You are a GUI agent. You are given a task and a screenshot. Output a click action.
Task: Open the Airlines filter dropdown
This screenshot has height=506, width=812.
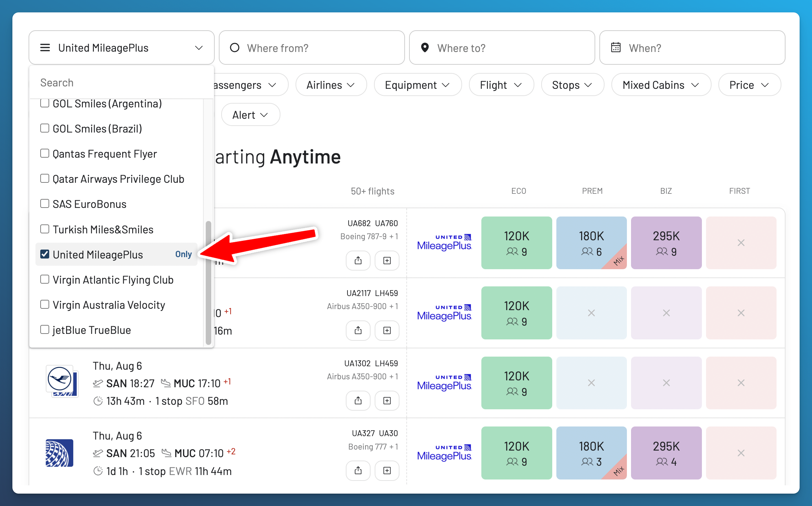click(x=331, y=85)
